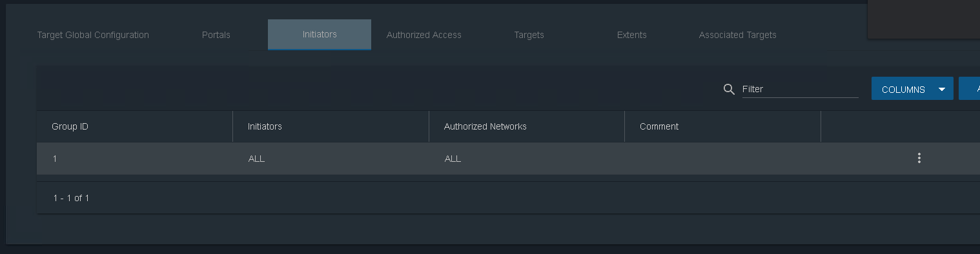Click the ALL value under Authorized Networks
The image size is (980, 254).
(x=453, y=159)
